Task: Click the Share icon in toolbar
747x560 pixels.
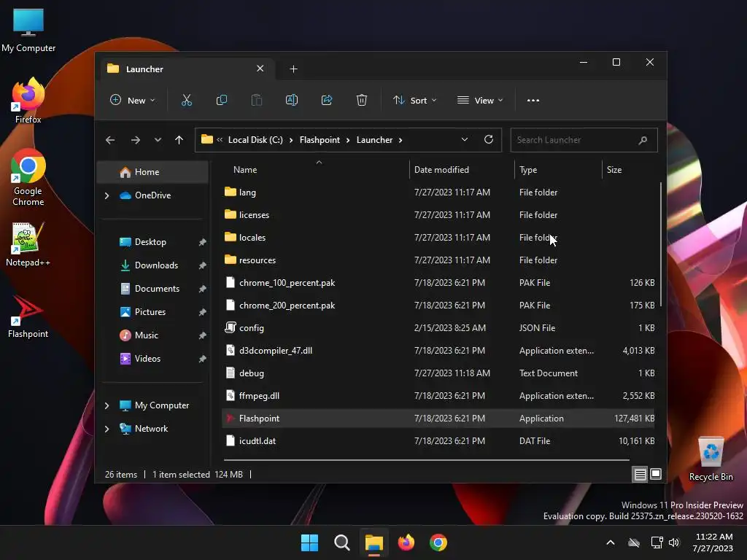Action: pyautogui.click(x=327, y=100)
